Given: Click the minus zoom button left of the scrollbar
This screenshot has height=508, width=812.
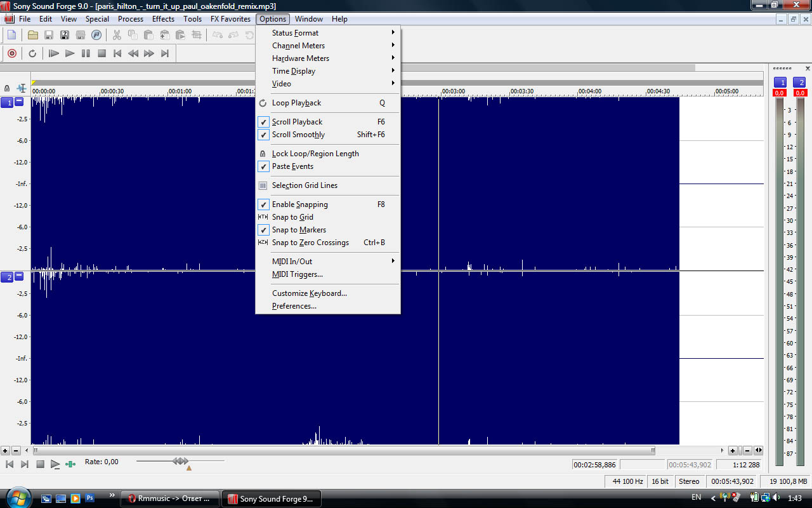Looking at the screenshot, I should tap(16, 451).
